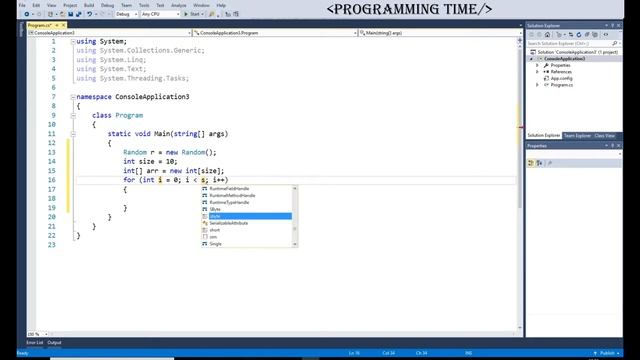Open the Tools menu
The height and width of the screenshot is (360, 640).
pos(144,5)
